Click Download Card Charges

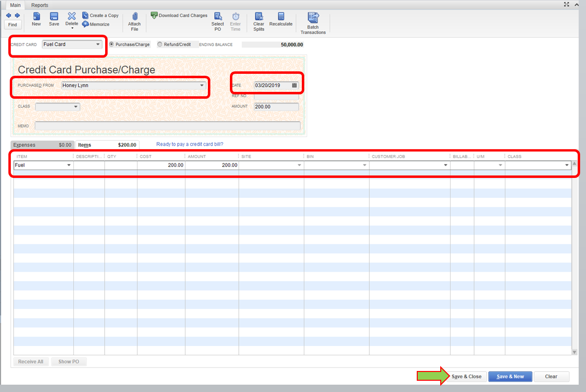pos(179,15)
